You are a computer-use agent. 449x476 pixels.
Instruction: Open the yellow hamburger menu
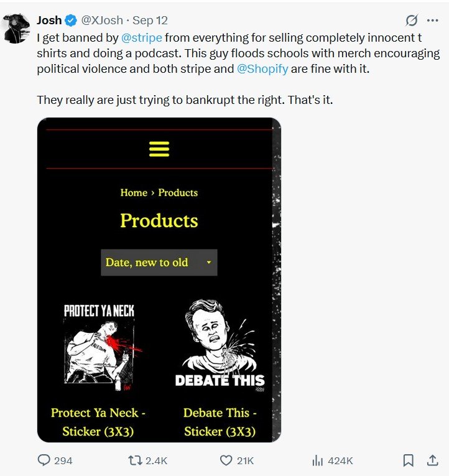coord(159,149)
